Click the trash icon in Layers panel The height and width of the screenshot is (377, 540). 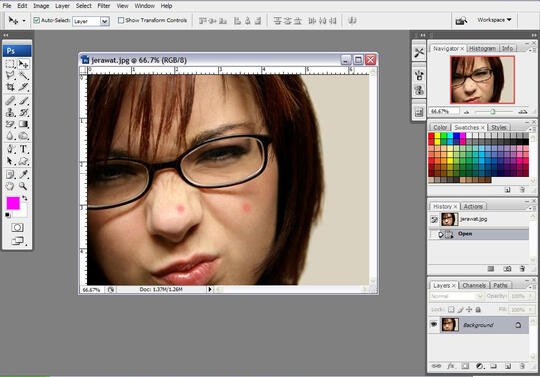[x=522, y=366]
